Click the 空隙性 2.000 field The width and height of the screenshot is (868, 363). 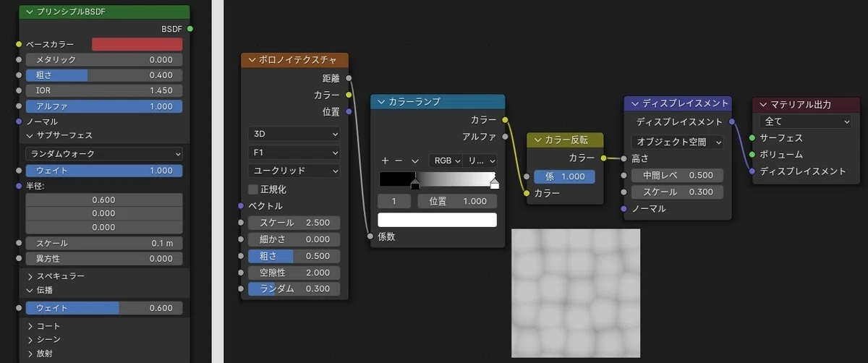point(294,273)
